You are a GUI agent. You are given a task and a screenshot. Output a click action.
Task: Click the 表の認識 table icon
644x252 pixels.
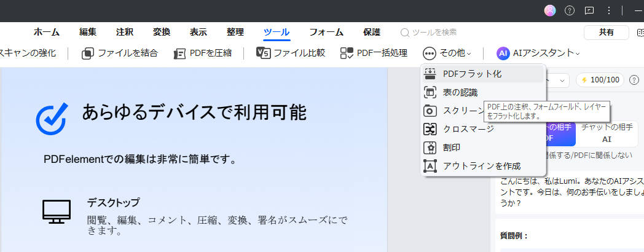430,92
